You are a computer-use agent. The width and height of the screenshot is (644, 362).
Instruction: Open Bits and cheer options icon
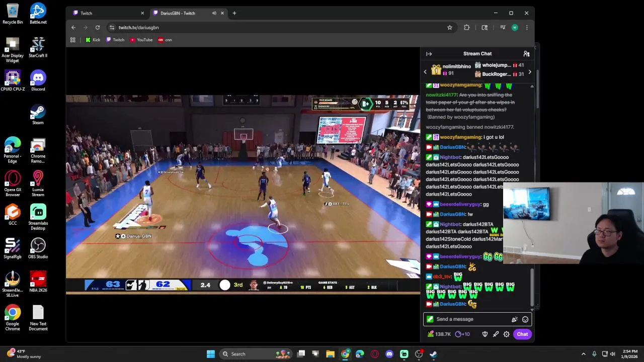pyautogui.click(x=514, y=319)
